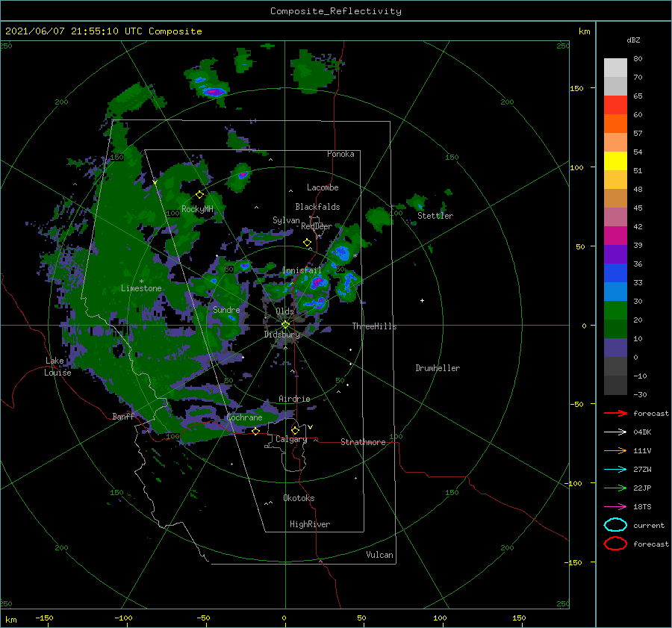Viewport: 672px width, 628px height.
Task: Select the 20 dBZ green color swatch
Action: (x=615, y=329)
